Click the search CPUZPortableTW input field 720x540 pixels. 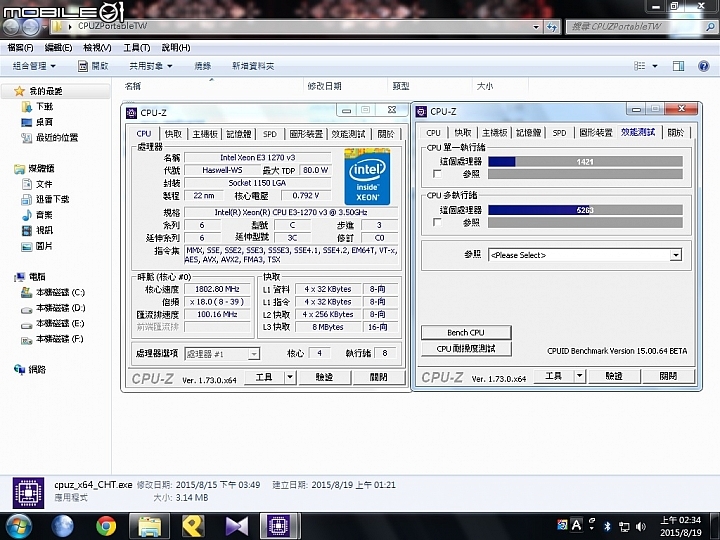point(641,27)
